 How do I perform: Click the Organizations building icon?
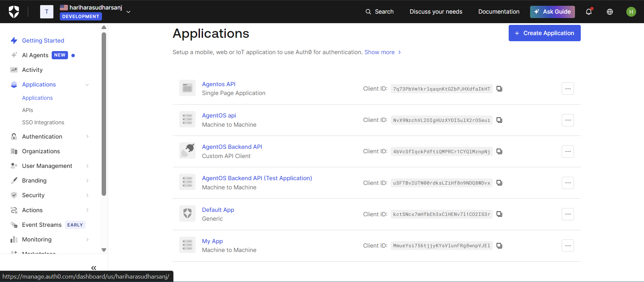pyautogui.click(x=14, y=151)
